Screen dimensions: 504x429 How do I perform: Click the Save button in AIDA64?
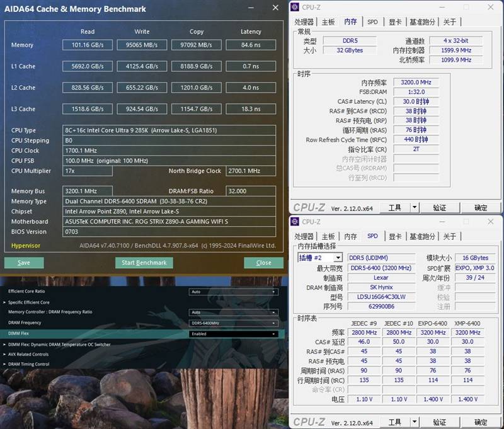[24, 263]
